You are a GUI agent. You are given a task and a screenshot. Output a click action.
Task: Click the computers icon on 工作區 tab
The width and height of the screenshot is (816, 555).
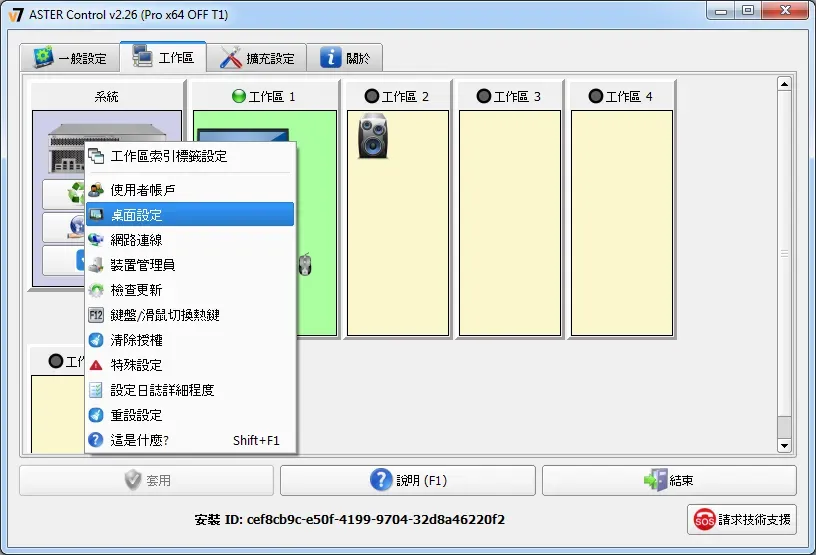click(142, 56)
